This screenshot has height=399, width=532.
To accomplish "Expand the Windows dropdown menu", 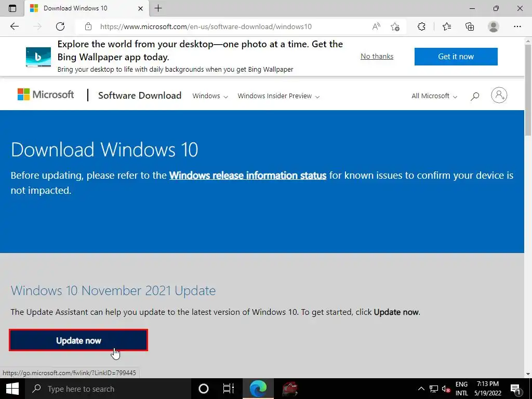I will coord(210,96).
